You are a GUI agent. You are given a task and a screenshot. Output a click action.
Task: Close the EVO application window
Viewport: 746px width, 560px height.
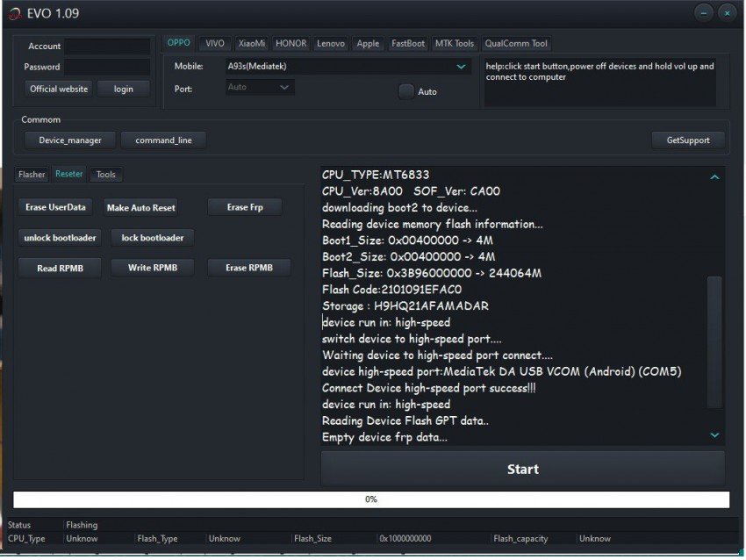pyautogui.click(x=726, y=12)
